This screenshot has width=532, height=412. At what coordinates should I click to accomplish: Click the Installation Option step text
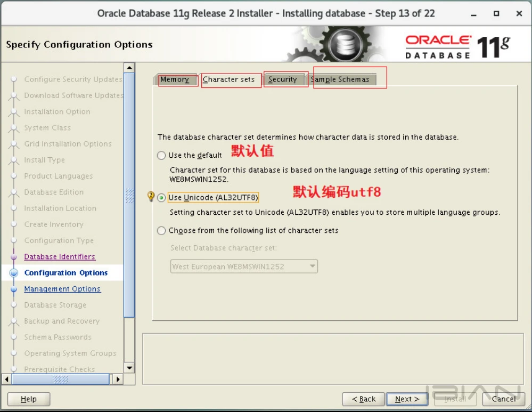(x=58, y=112)
